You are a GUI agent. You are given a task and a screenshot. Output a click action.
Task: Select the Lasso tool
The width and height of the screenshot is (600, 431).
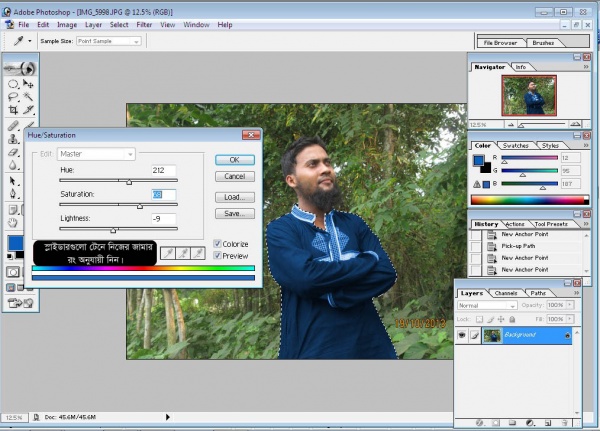pyautogui.click(x=13, y=96)
